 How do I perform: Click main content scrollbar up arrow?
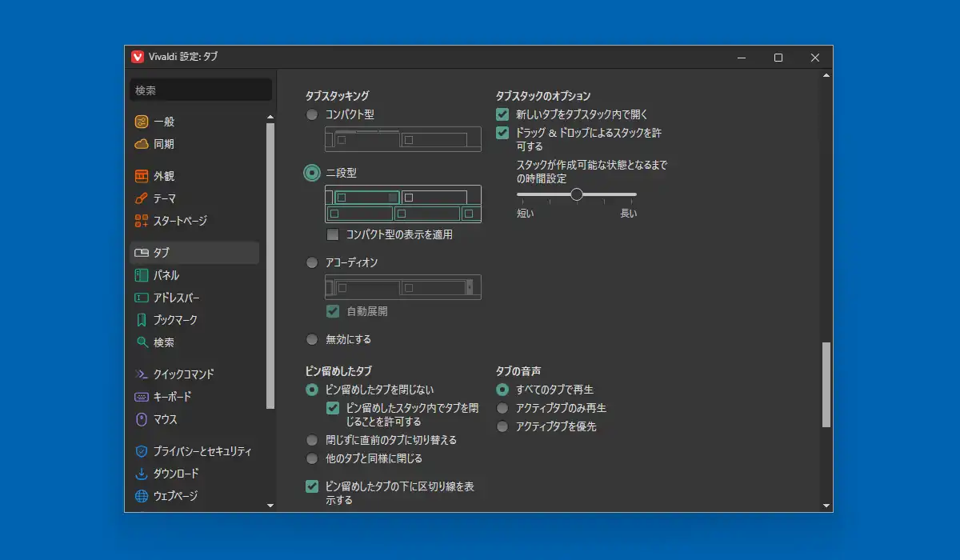(826, 75)
